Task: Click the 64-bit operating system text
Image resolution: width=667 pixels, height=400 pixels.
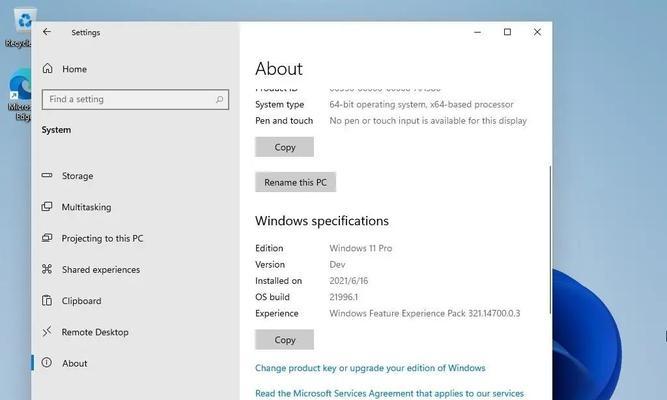Action: (x=421, y=104)
